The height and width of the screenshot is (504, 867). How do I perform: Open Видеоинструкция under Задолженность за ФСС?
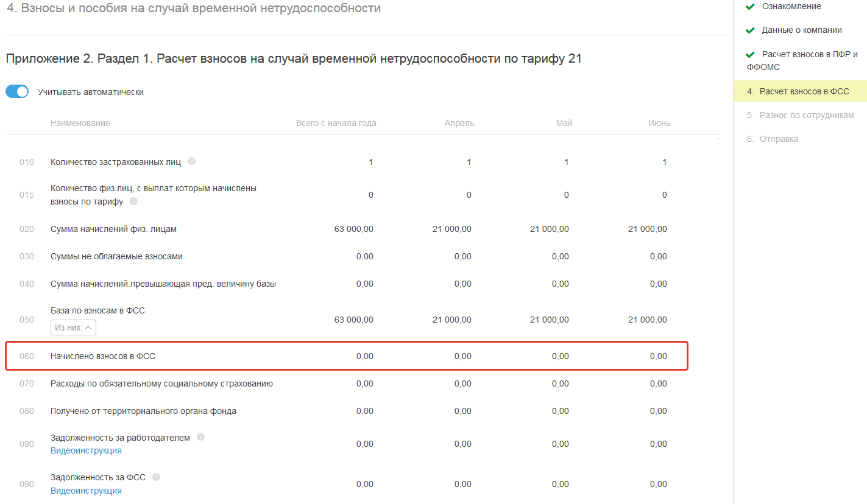pos(86,491)
